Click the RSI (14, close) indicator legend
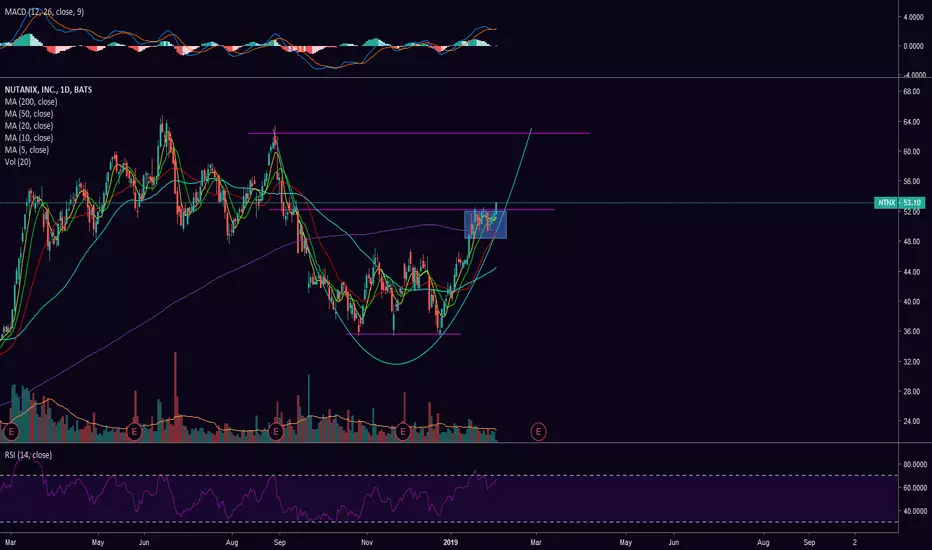This screenshot has height=550, width=932. coord(28,455)
